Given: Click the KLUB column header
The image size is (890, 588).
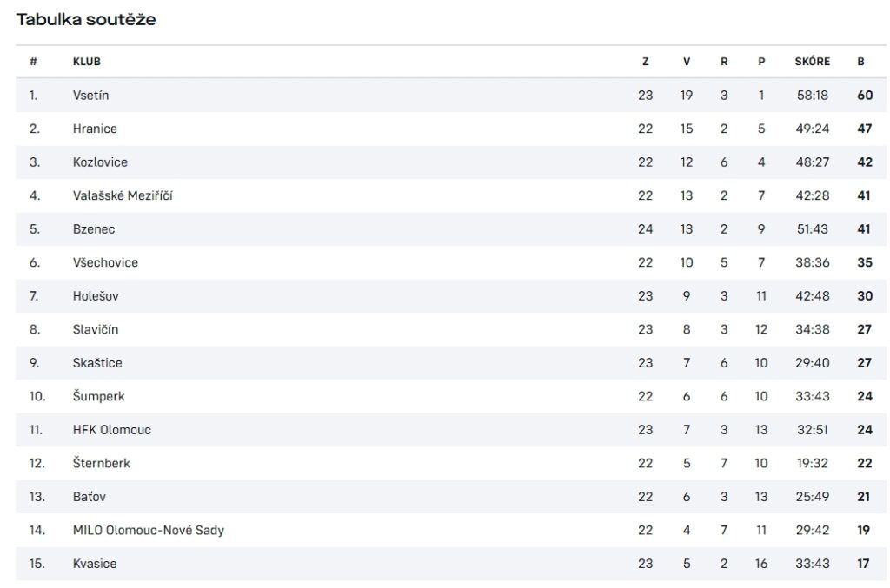Looking at the screenshot, I should 87,62.
